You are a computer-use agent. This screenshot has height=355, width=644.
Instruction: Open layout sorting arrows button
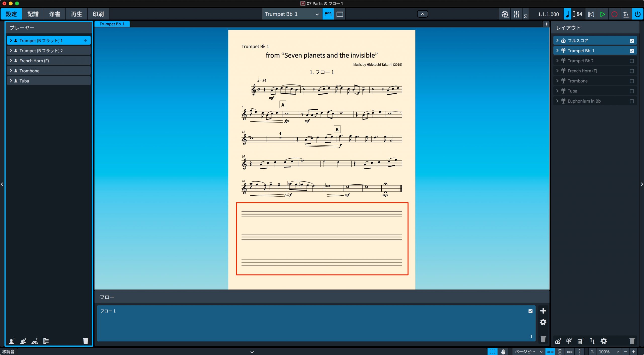[592, 341]
